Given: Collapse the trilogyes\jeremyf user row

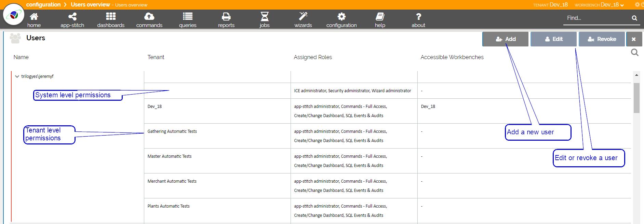Looking at the screenshot, I should coord(17,76).
